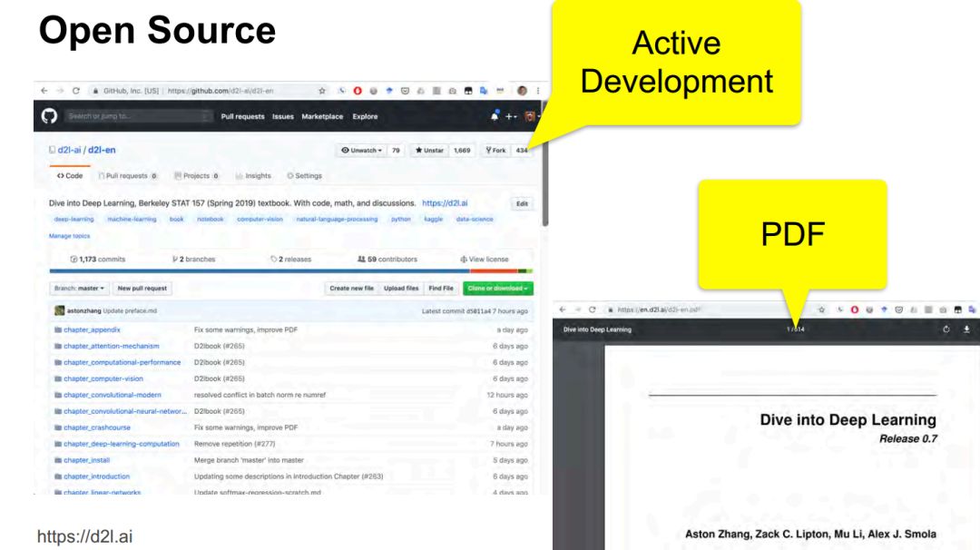980x550 pixels.
Task: Click the Manage topics link
Action: coord(69,236)
